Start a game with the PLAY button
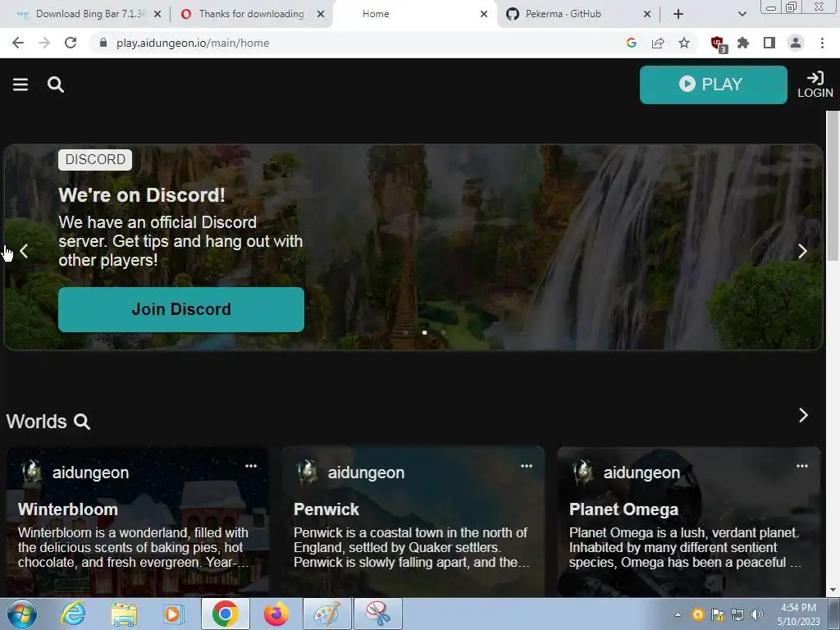This screenshot has height=630, width=840. click(x=713, y=84)
